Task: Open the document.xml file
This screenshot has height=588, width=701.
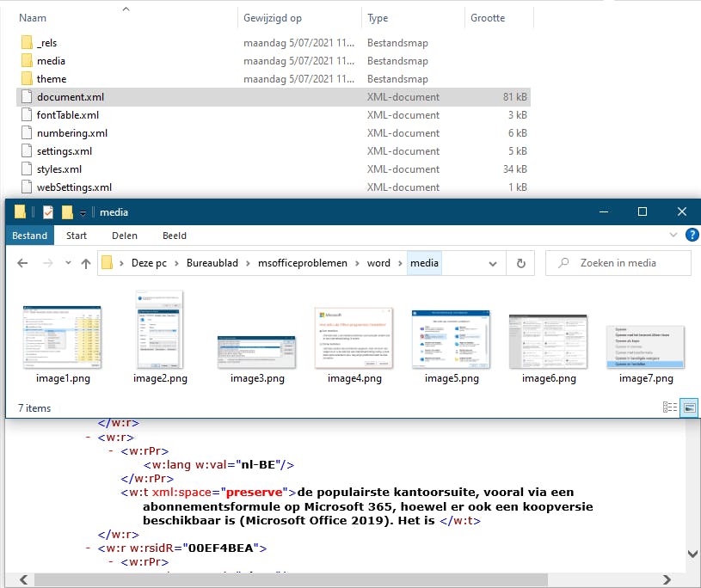Action: tap(66, 97)
